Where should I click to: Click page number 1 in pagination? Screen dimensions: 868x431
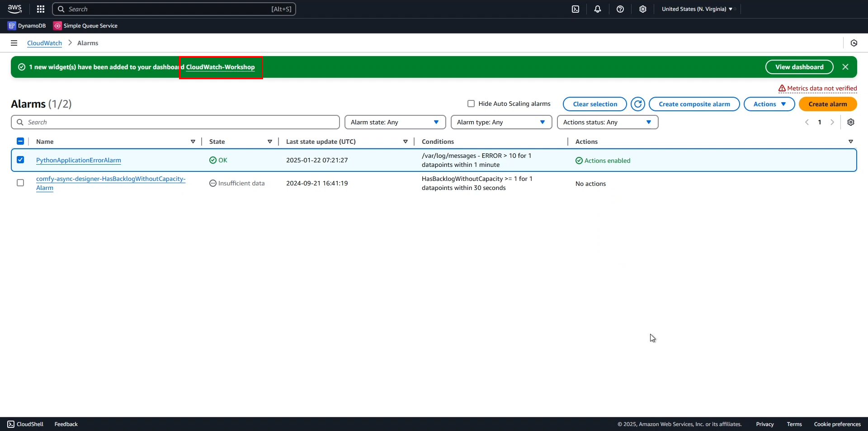pyautogui.click(x=820, y=122)
